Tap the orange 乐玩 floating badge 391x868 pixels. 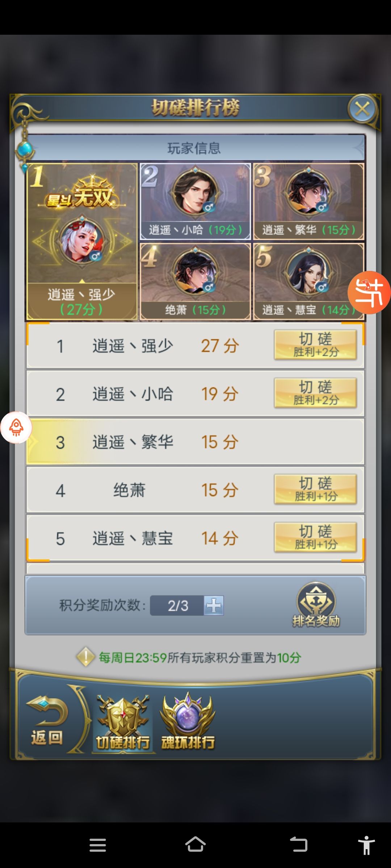pyautogui.click(x=369, y=293)
